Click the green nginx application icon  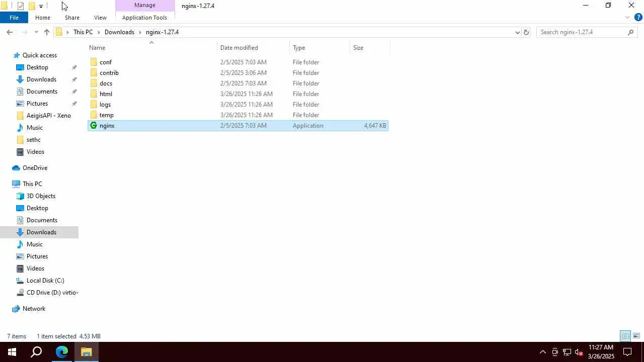tap(94, 126)
